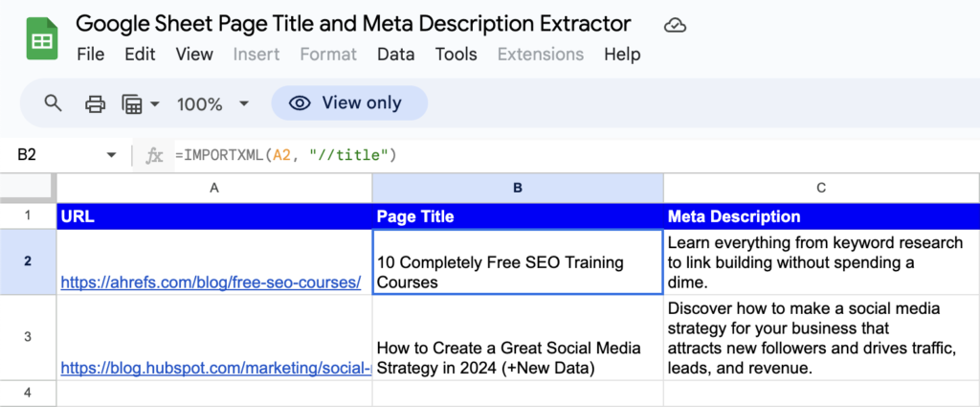980x407 pixels.
Task: Print the spreadsheet using printer icon
Action: pos(95,103)
